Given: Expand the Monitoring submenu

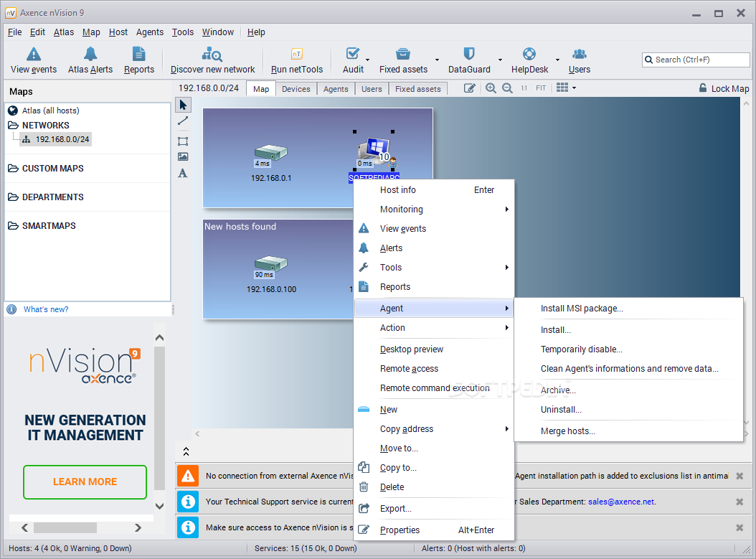Looking at the screenshot, I should [x=435, y=210].
